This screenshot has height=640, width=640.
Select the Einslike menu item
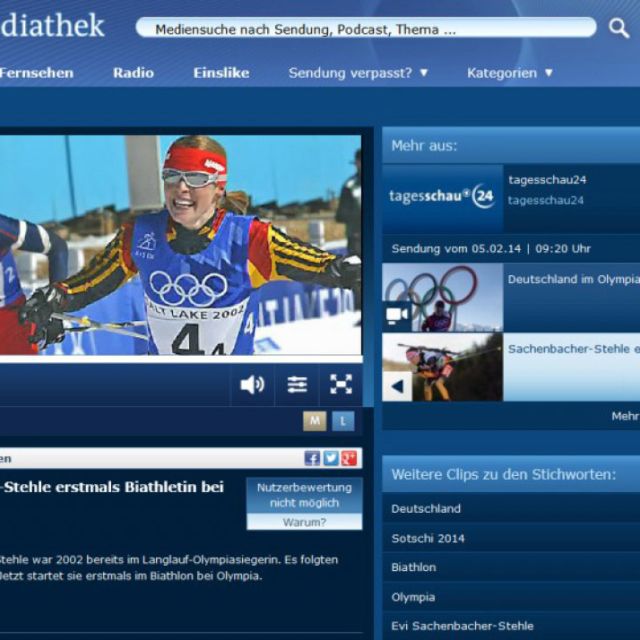[x=221, y=73]
